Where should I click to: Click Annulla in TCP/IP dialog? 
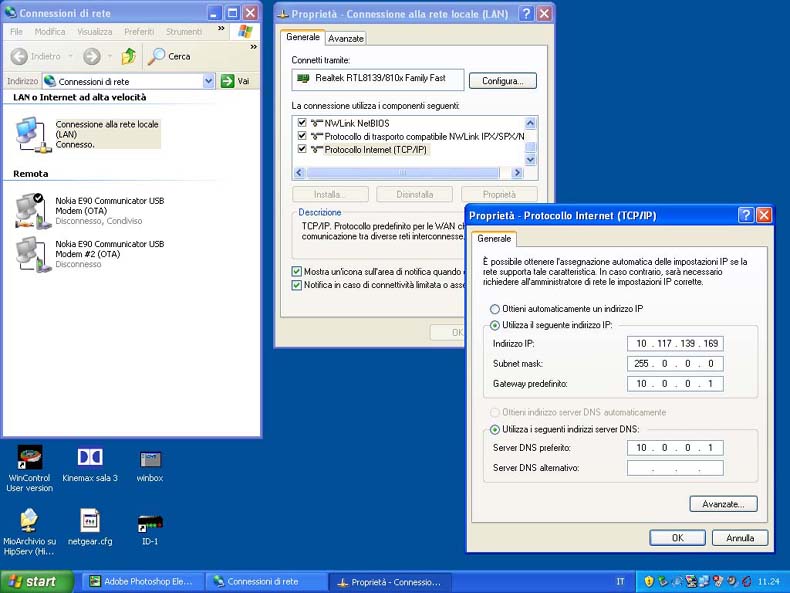740,538
